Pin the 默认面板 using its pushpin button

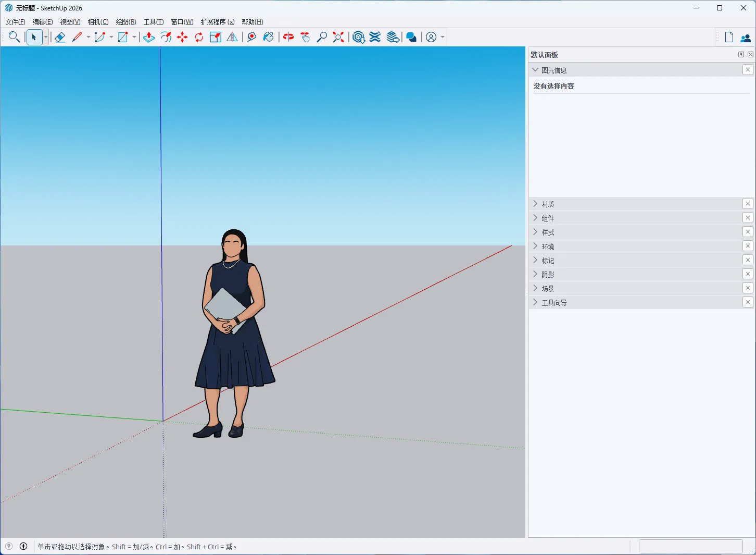coord(741,54)
